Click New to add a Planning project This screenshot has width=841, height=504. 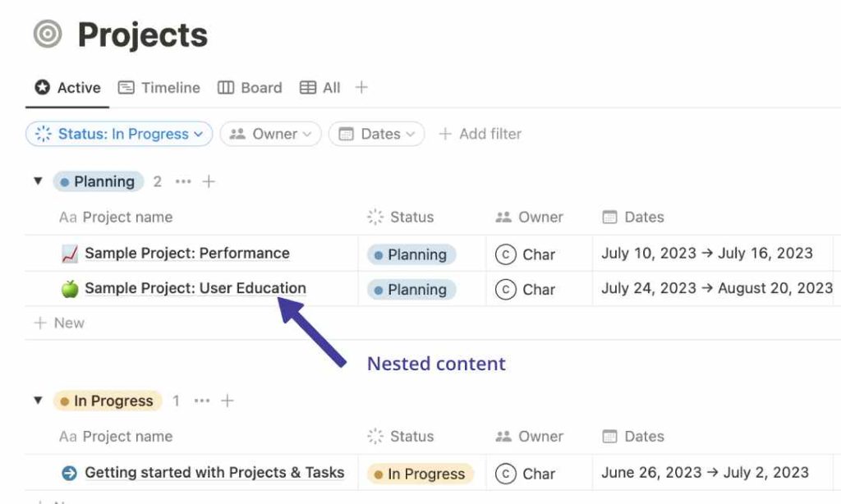coord(62,323)
